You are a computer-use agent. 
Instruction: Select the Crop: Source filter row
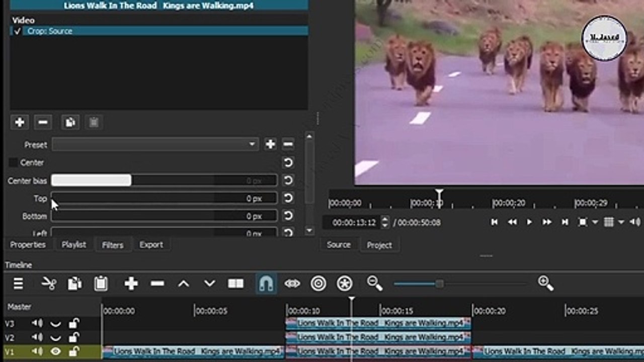click(x=159, y=31)
